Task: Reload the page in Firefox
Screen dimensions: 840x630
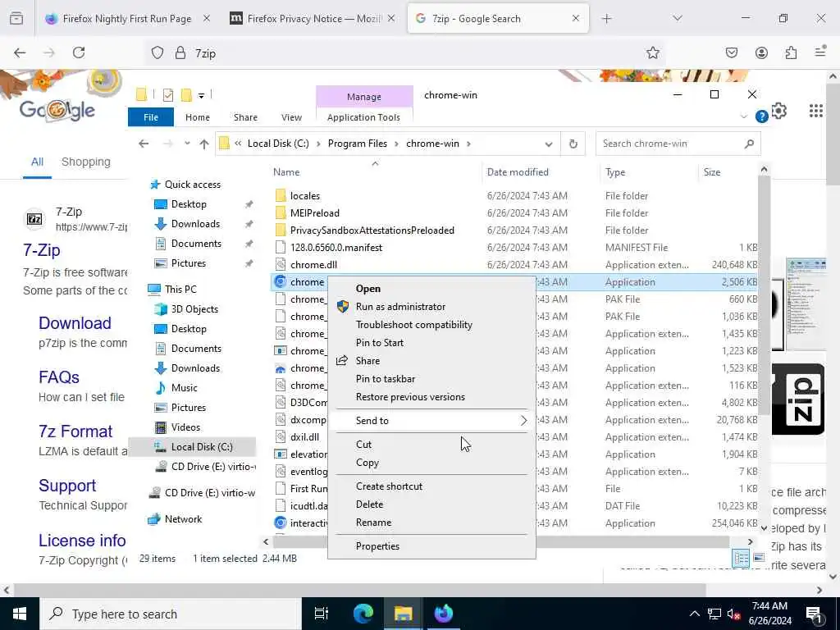Action: [79, 52]
